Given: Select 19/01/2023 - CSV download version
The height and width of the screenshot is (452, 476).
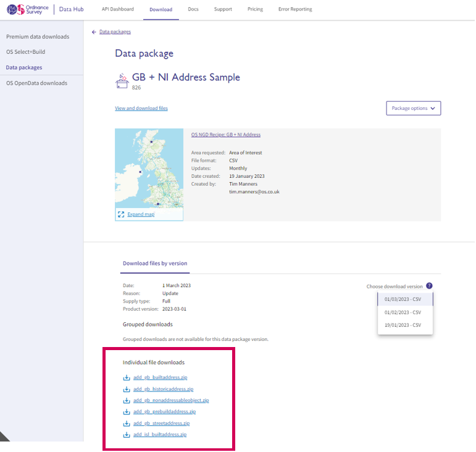Looking at the screenshot, I should coord(403,325).
